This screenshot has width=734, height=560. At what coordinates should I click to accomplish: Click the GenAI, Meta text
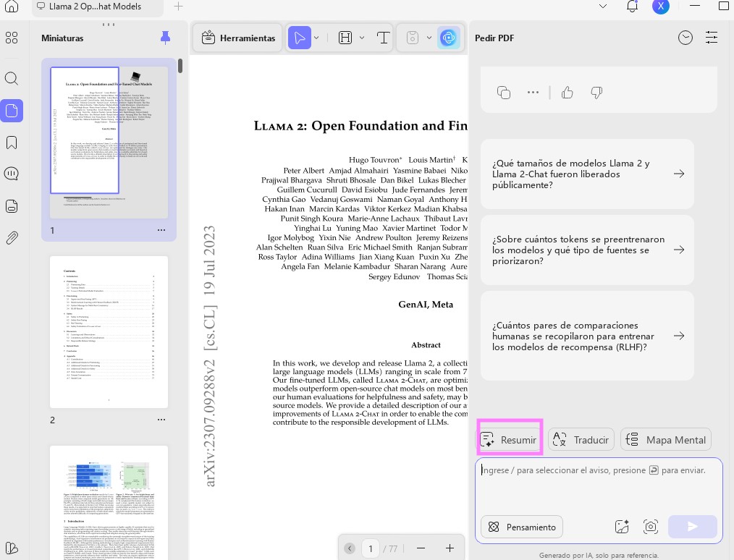[426, 305]
